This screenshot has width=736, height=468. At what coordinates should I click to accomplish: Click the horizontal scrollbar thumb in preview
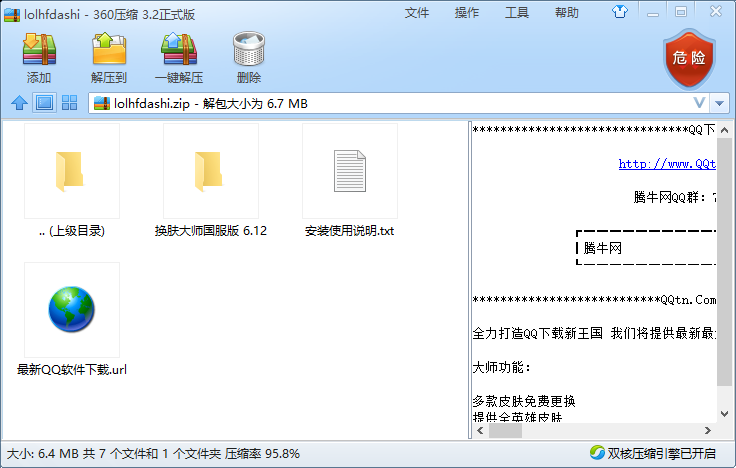click(505, 430)
